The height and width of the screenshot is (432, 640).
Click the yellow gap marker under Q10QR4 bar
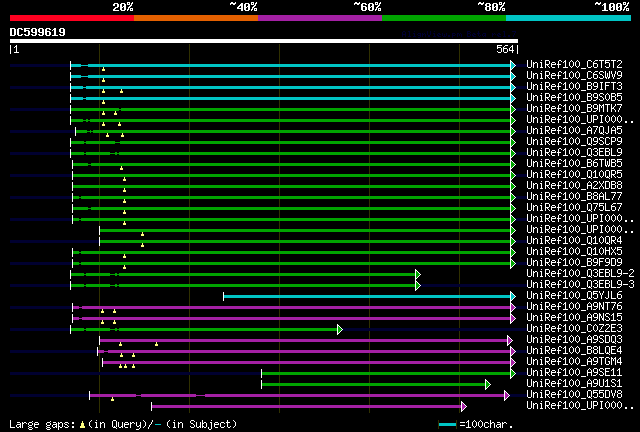[142, 245]
